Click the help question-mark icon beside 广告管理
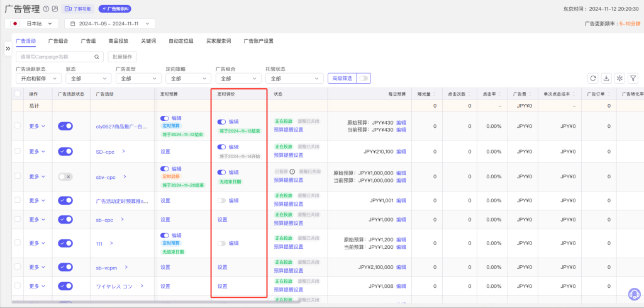The width and height of the screenshot is (644, 308). [x=46, y=9]
